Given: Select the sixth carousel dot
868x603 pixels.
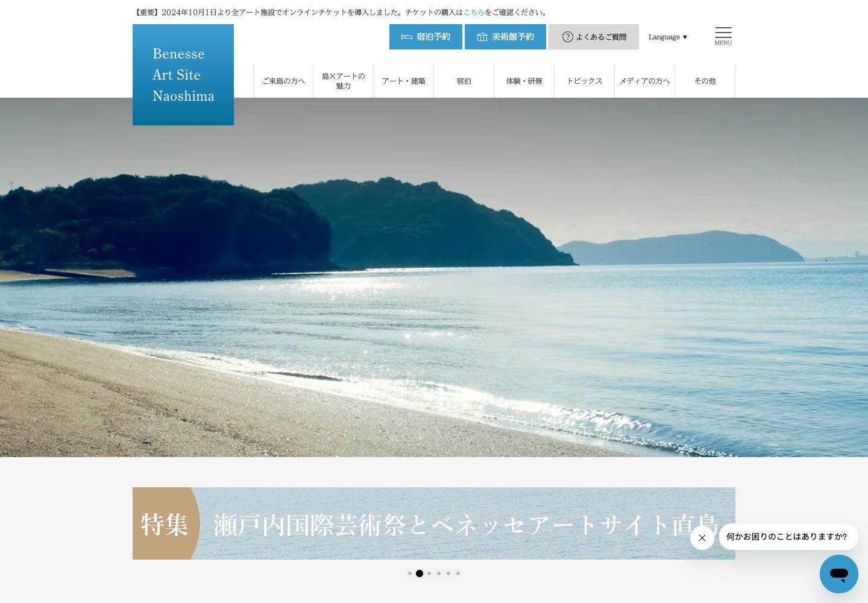Looking at the screenshot, I should [458, 573].
